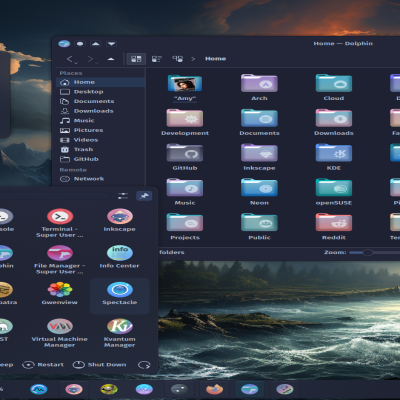Viewport: 400px width, 400px height.
Task: Open the Music folder in file view
Action: 185,192
